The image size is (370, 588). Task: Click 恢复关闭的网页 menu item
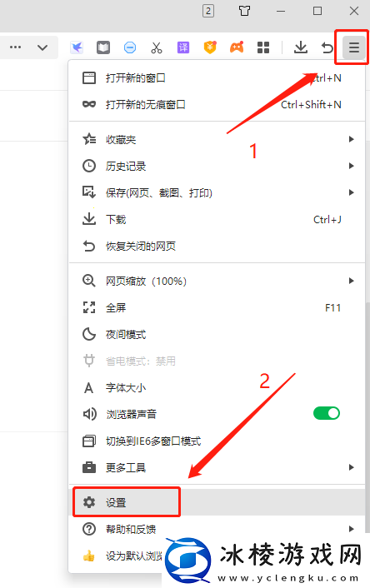coord(217,246)
